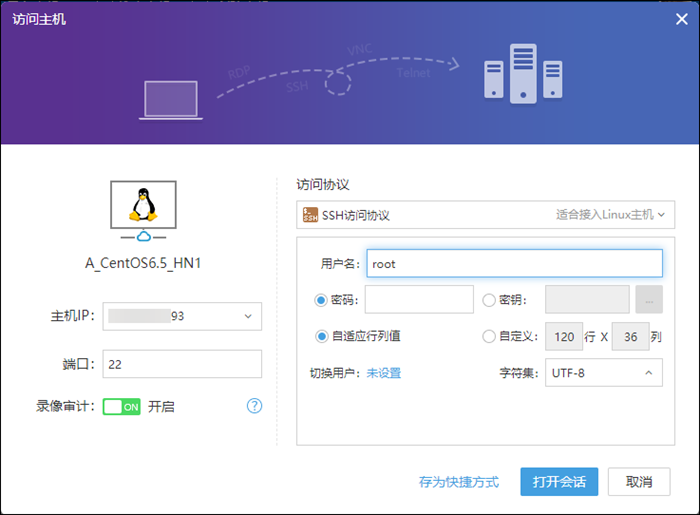
Task: Click the key file browse ellipsis button
Action: click(x=648, y=299)
